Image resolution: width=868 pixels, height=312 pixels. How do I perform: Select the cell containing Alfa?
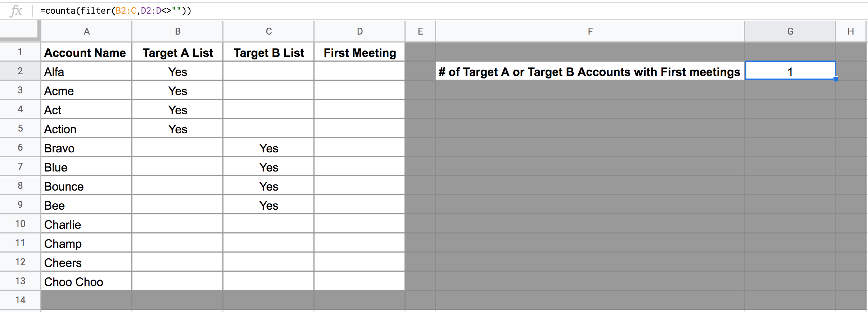point(86,72)
